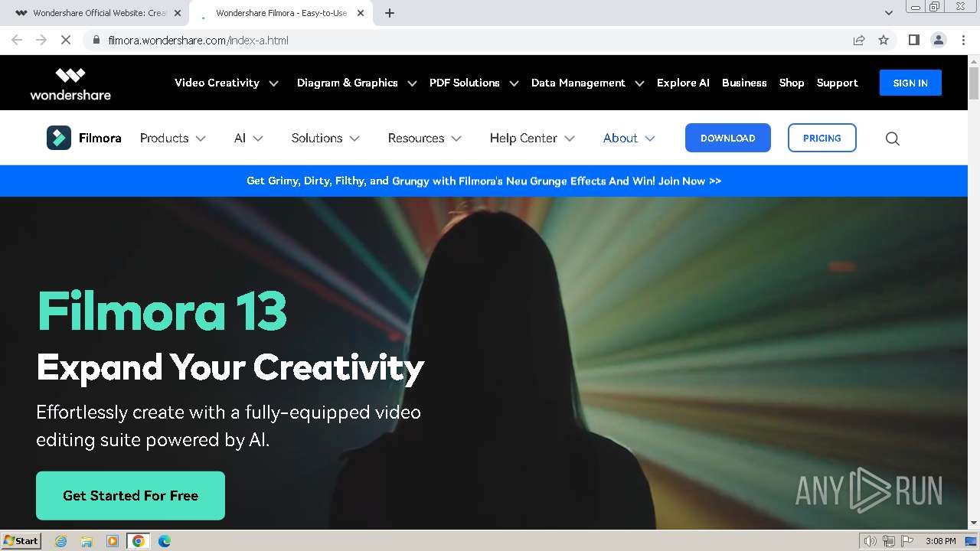Click the Filmora logo icon
Screen dimensions: 980x551
coord(59,138)
